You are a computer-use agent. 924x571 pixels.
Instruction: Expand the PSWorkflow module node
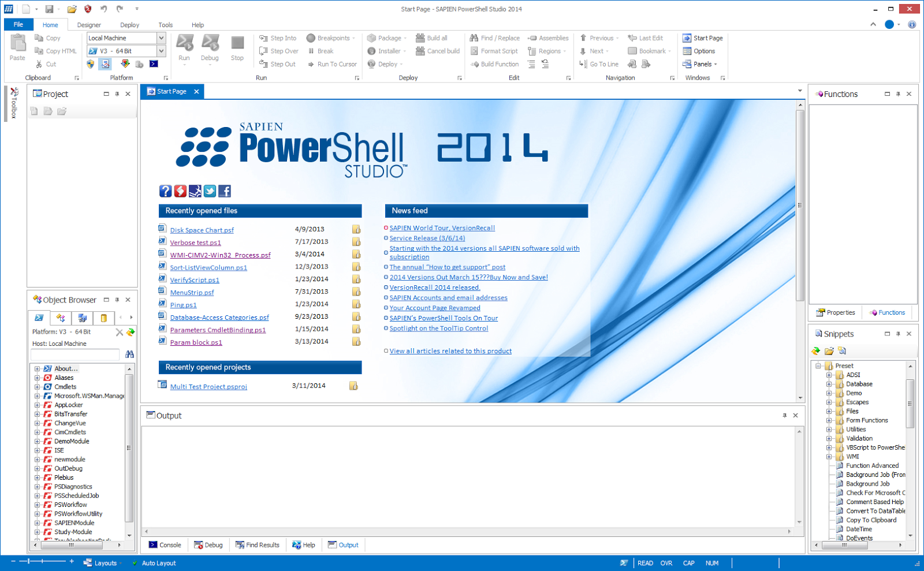pos(37,505)
